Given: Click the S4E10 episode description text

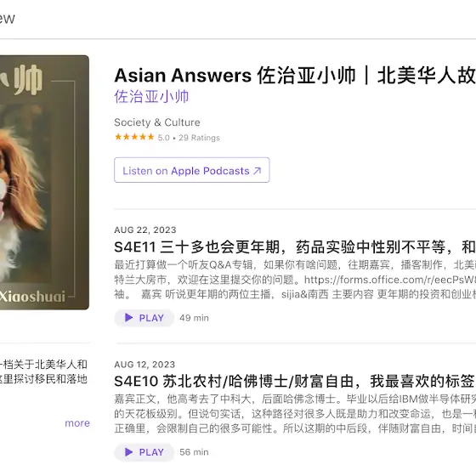Looking at the screenshot, I should [x=295, y=413].
